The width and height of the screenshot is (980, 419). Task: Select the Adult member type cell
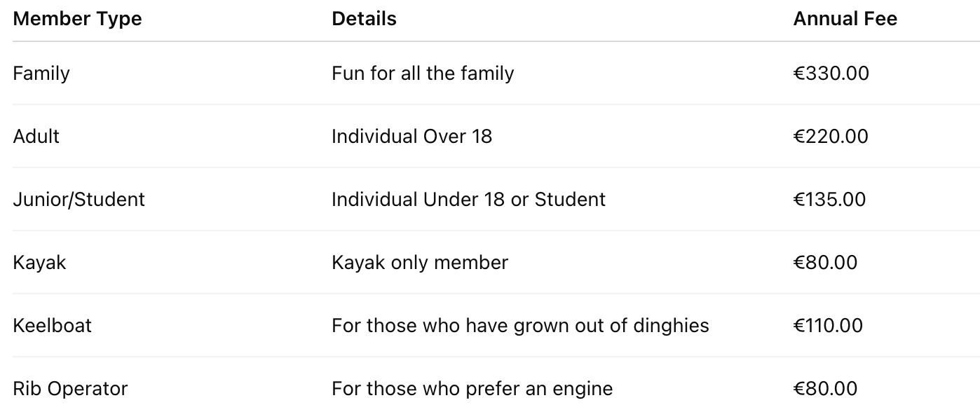(36, 136)
